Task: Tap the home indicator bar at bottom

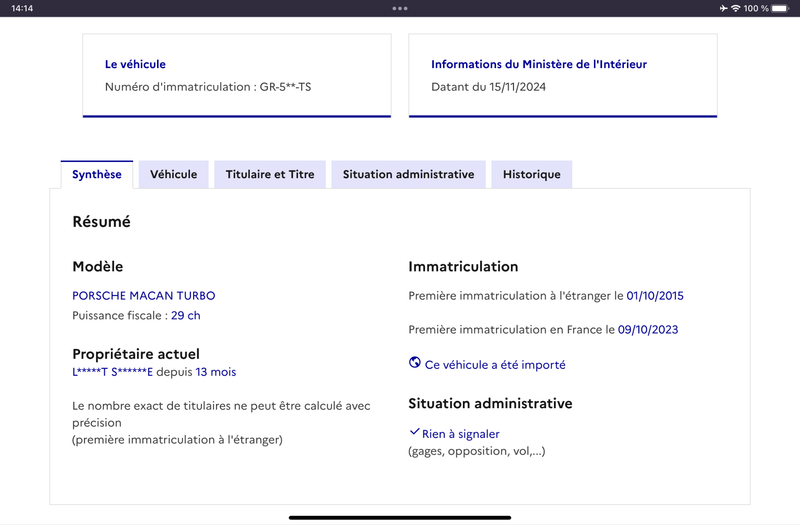Action: [400, 517]
